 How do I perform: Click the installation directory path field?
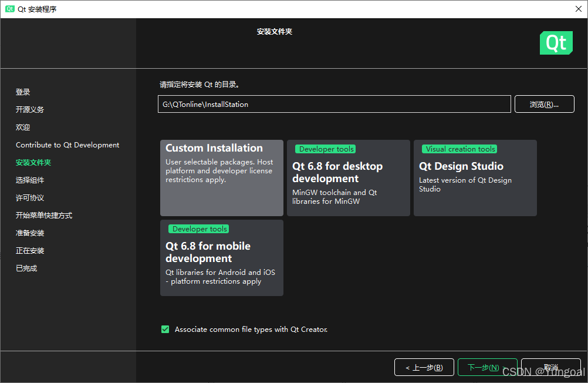(334, 104)
